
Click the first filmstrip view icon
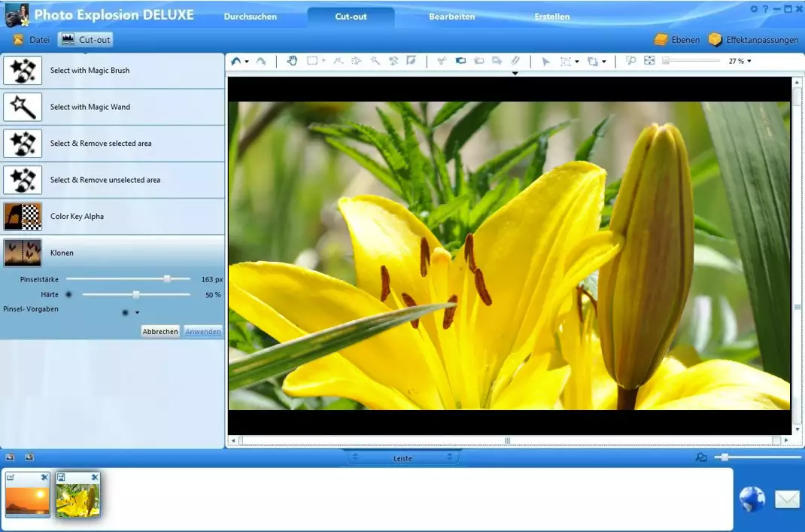tap(10, 457)
